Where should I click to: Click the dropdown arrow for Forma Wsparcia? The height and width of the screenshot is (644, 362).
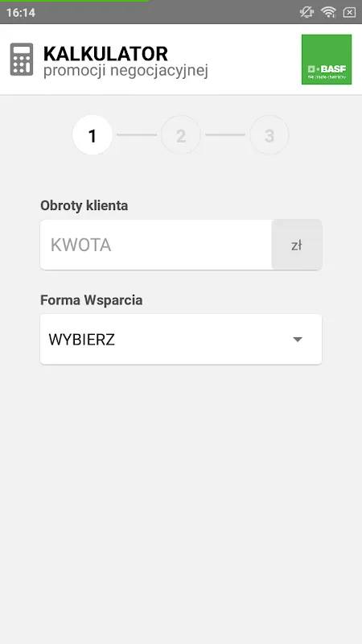coord(298,340)
